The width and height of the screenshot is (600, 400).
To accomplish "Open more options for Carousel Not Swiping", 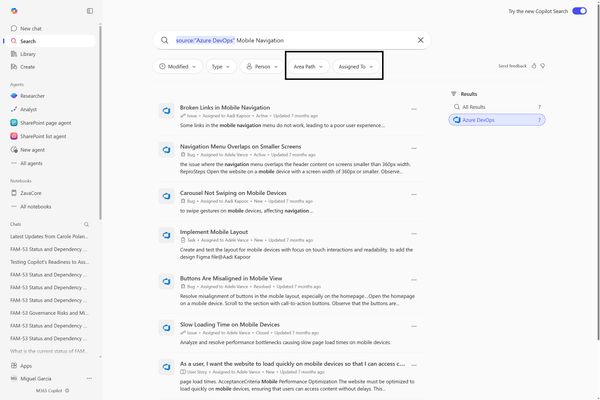I will (x=414, y=194).
